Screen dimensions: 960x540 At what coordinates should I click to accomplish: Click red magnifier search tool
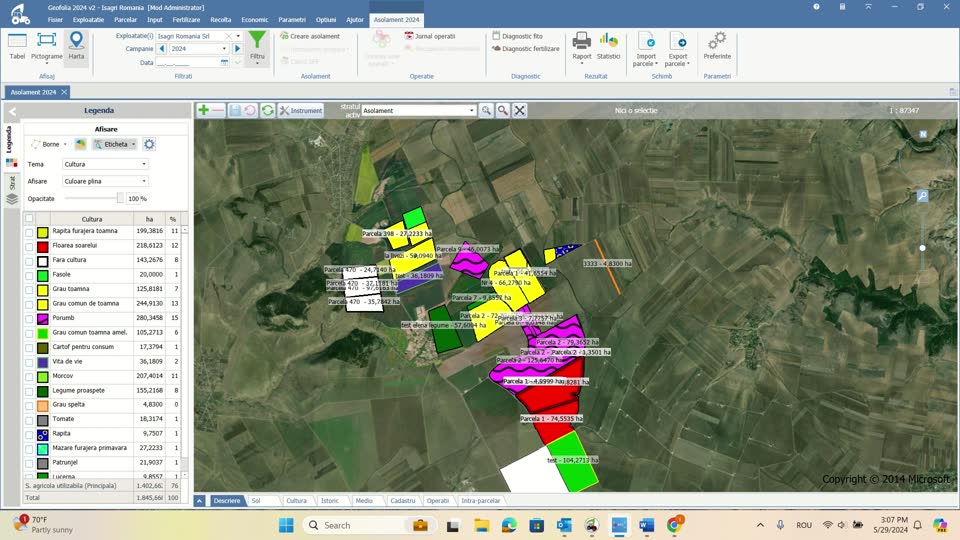[x=503, y=110]
